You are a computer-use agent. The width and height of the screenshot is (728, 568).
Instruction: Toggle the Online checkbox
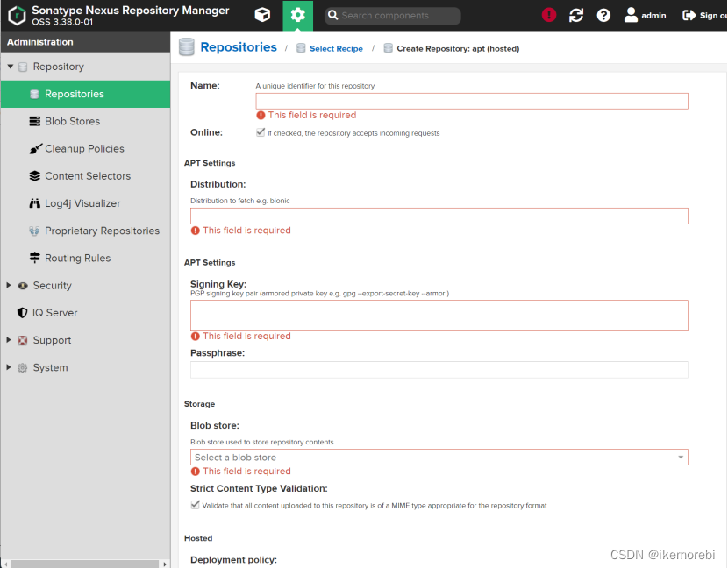[x=261, y=132]
